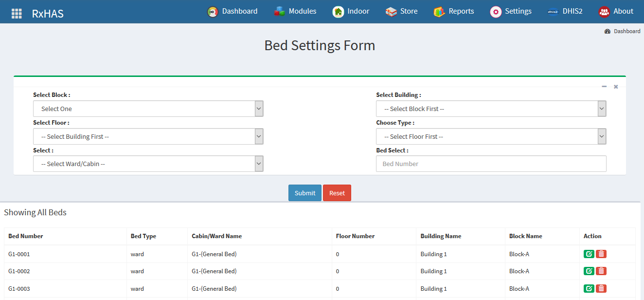The height and width of the screenshot is (300, 644).
Task: Click the Dashboard globe icon in navbar
Action: tap(212, 11)
